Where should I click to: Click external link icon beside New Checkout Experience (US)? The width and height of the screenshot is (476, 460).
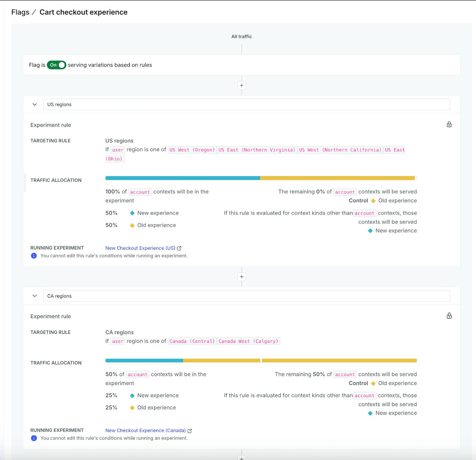(179, 248)
